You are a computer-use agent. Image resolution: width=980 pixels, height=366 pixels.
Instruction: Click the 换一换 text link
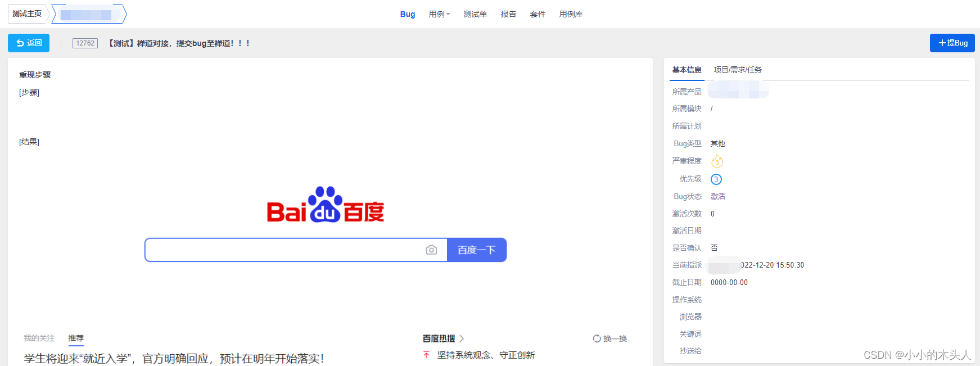tap(615, 338)
